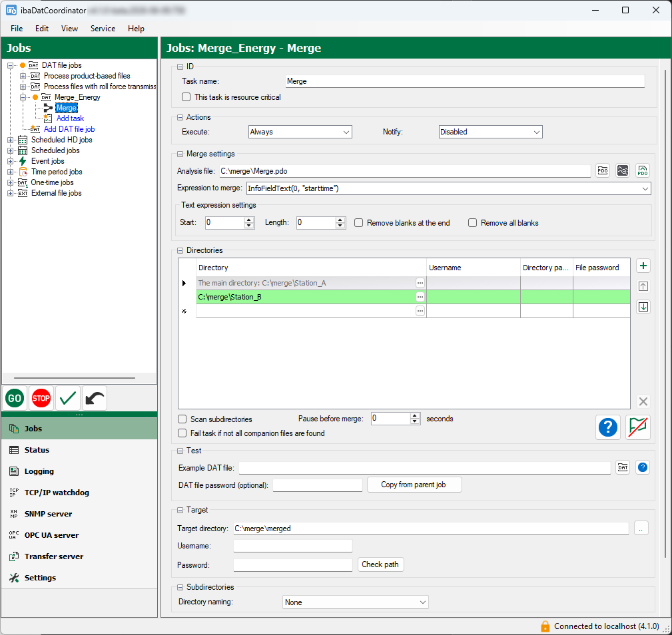Open 'Expression to merge' dropdown
672x635 pixels.
coord(448,188)
